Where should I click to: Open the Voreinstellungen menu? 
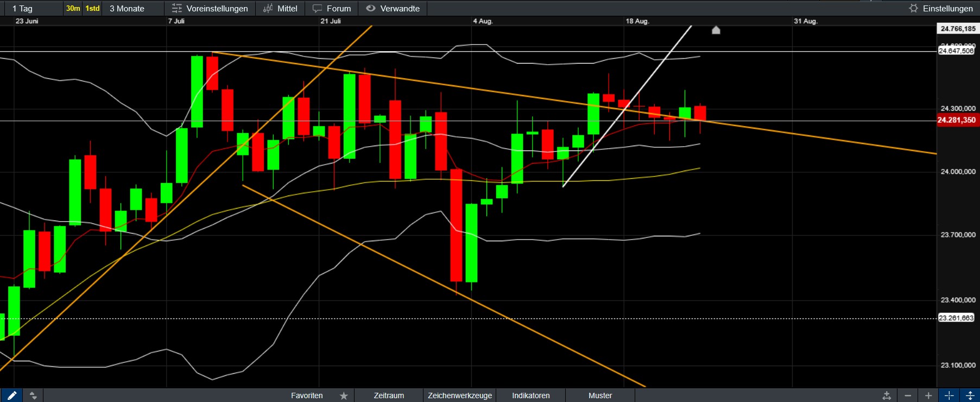pyautogui.click(x=210, y=8)
